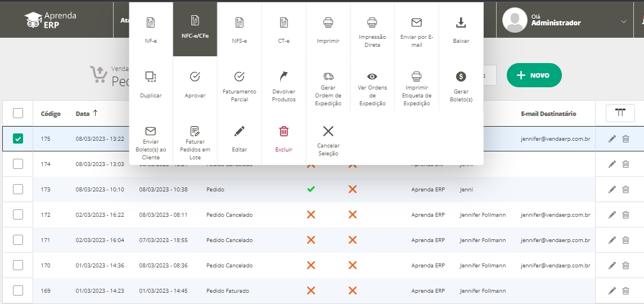Image resolution: width=644 pixels, height=304 pixels.
Task: Click the Imprimir printer icon
Action: pyautogui.click(x=328, y=23)
